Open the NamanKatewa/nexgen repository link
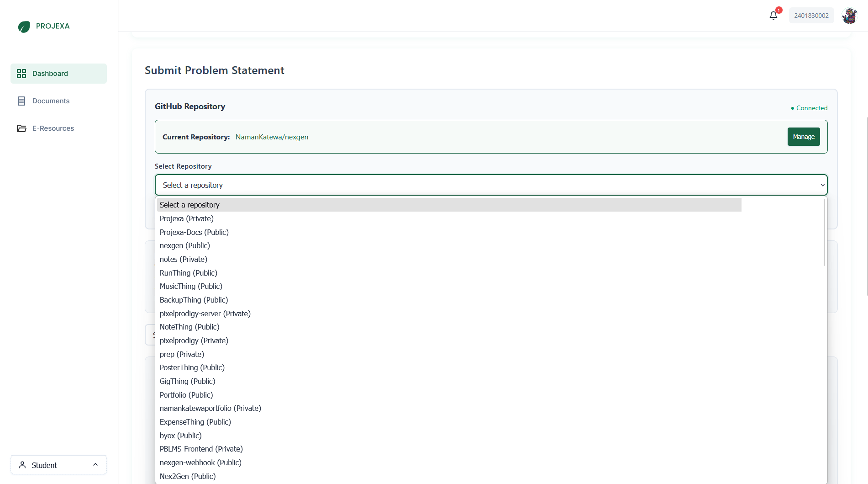Image resolution: width=868 pixels, height=484 pixels. [x=271, y=137]
